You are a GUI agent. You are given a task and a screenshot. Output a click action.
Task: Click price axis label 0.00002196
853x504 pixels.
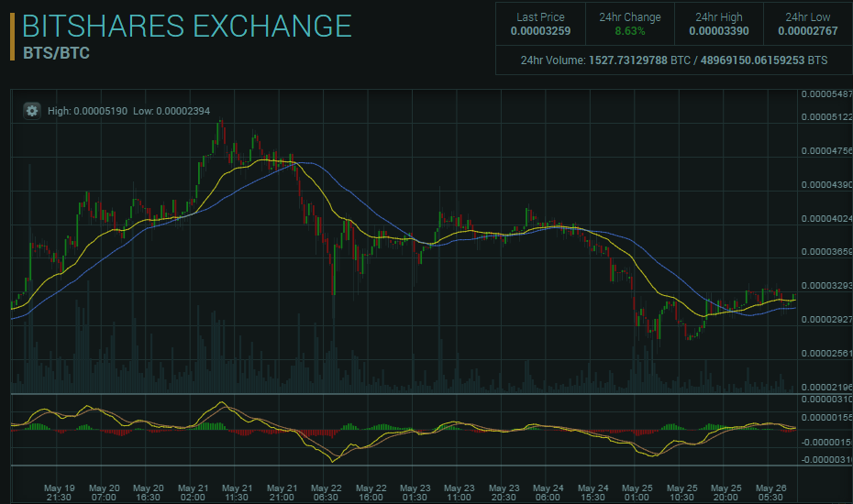[827, 387]
